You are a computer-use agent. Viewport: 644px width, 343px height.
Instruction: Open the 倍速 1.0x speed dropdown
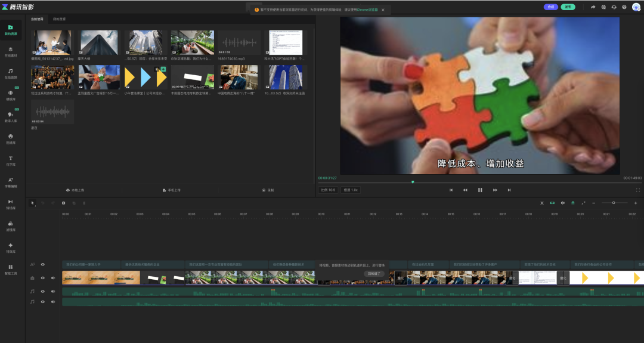coord(350,190)
